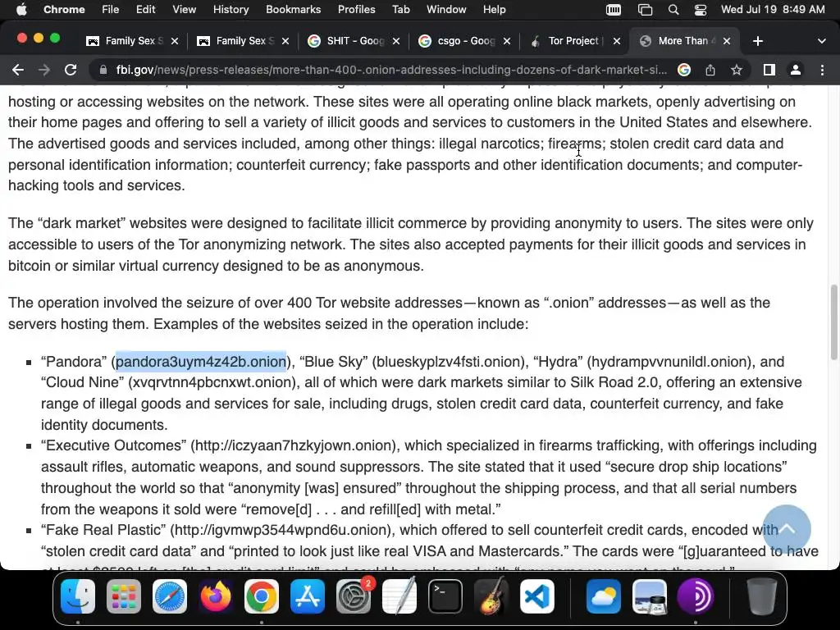The width and height of the screenshot is (840, 630).
Task: Open TextEdit from the Dock
Action: 399,596
